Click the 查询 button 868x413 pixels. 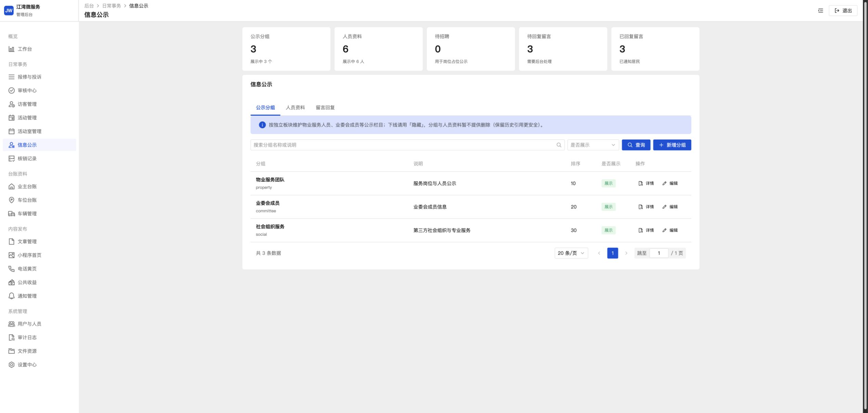pyautogui.click(x=636, y=145)
